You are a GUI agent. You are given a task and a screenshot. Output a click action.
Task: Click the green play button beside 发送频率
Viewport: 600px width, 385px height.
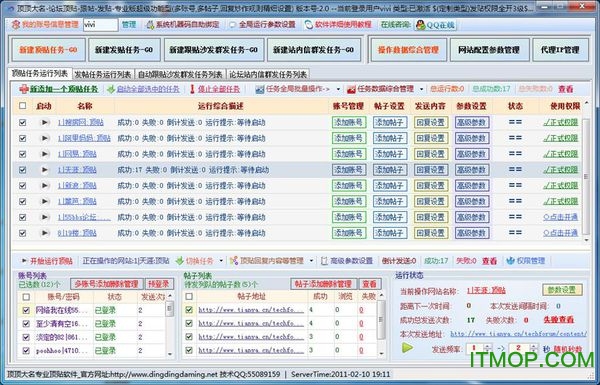coord(408,347)
